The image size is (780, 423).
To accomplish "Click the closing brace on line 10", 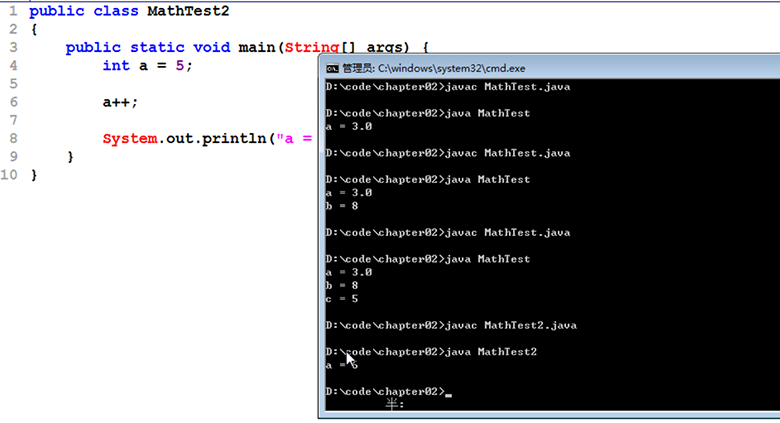I will point(33,175).
